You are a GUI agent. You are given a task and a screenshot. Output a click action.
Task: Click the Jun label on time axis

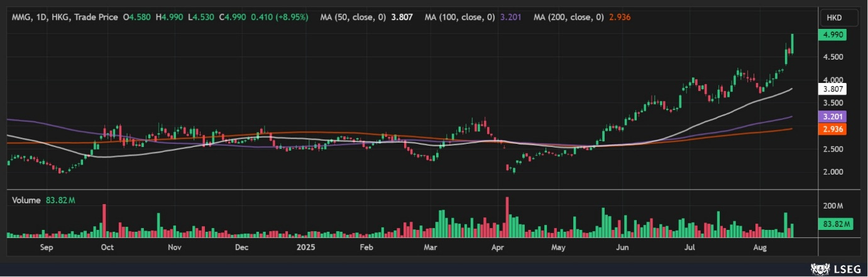pos(623,248)
